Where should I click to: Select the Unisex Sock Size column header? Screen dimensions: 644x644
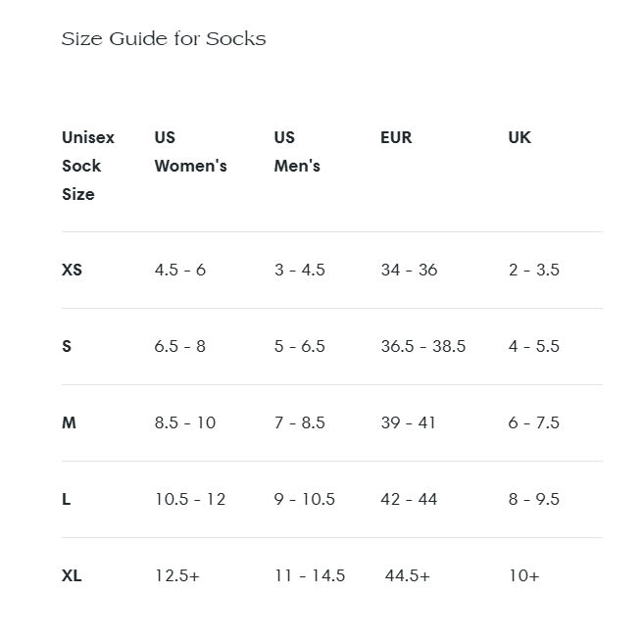point(88,166)
